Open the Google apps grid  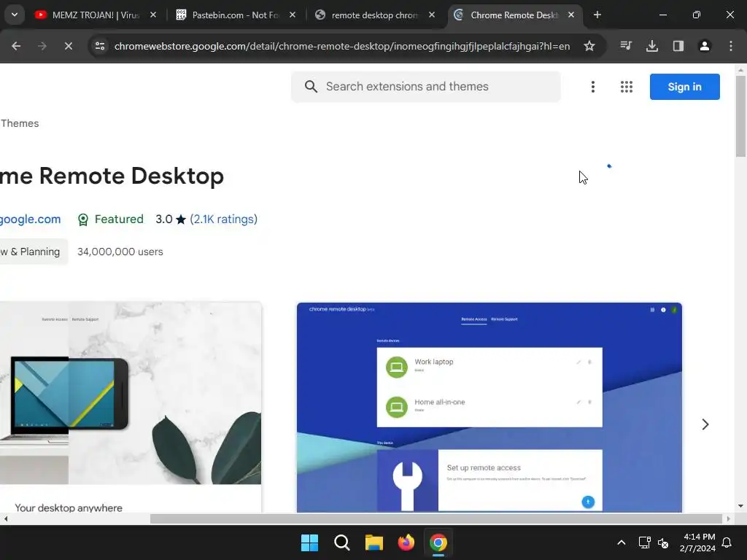(x=627, y=87)
